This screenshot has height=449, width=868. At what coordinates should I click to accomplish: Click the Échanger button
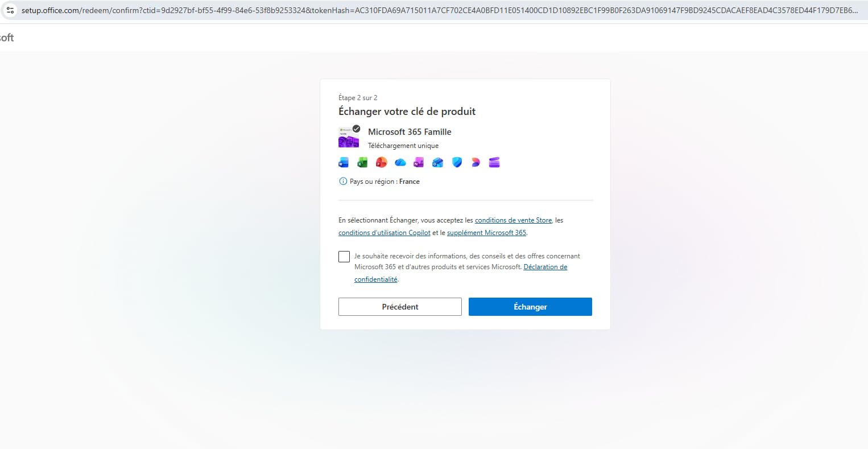point(530,307)
